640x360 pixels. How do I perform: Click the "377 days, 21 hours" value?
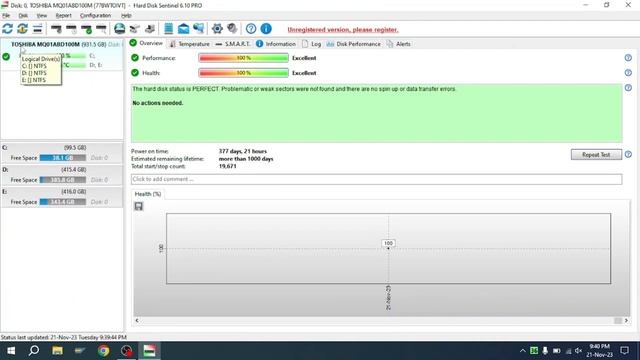pyautogui.click(x=242, y=151)
